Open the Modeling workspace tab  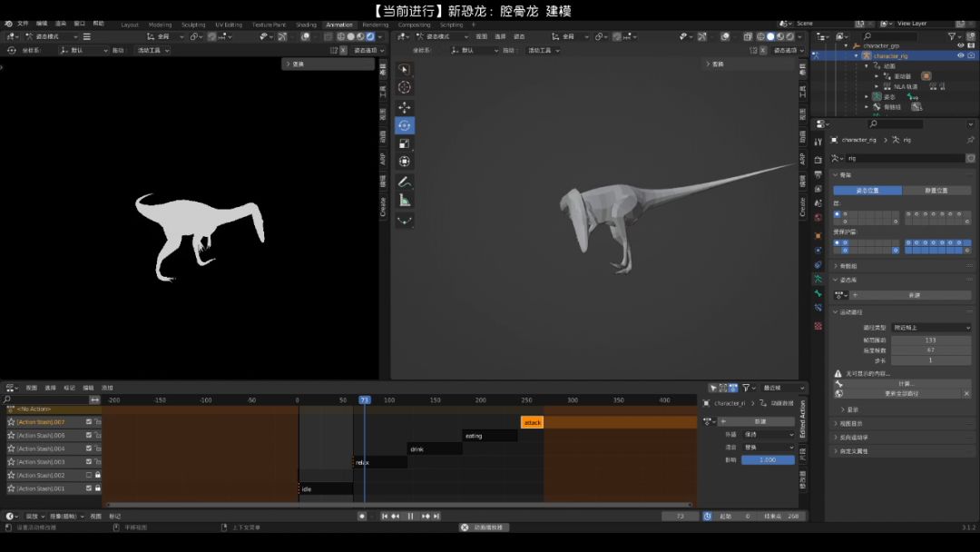[x=160, y=25]
